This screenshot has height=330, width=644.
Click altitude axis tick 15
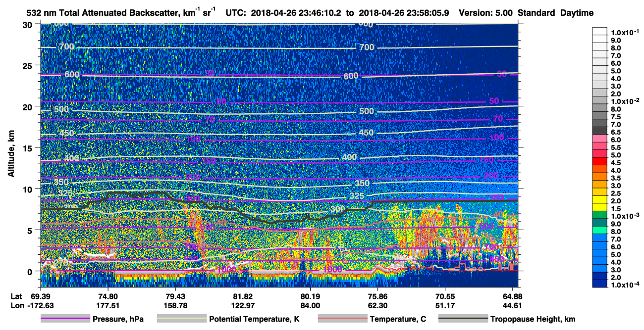coord(29,148)
